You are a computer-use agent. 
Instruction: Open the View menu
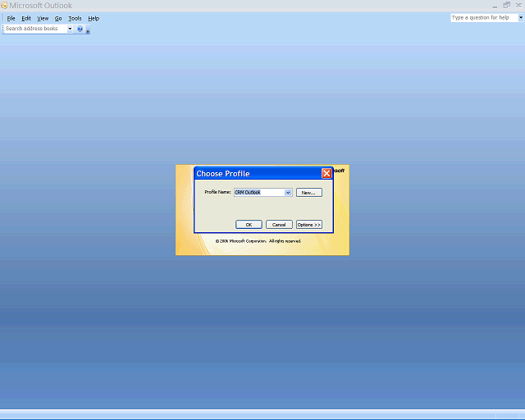coord(43,18)
